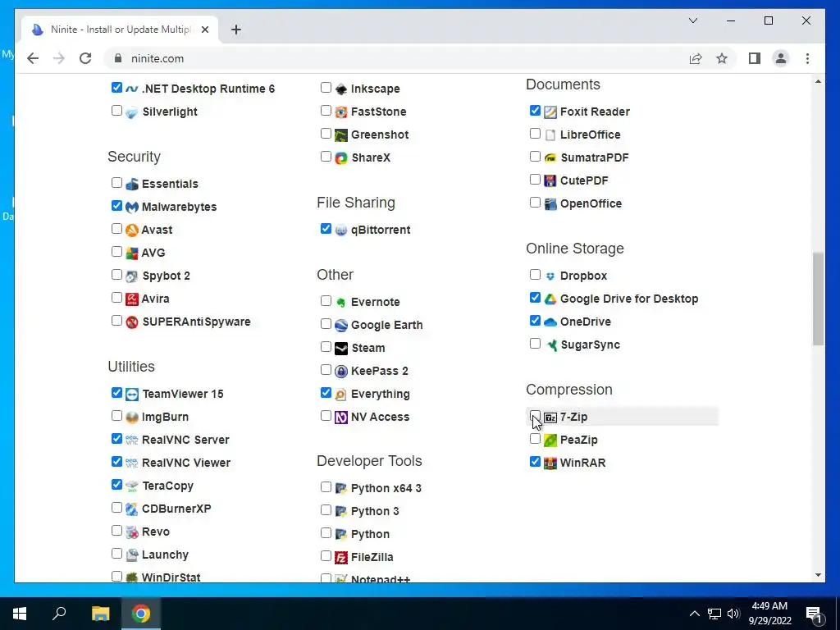Uncheck the .NET Desktop Runtime 6 checkbox
840x630 pixels.
(x=116, y=87)
